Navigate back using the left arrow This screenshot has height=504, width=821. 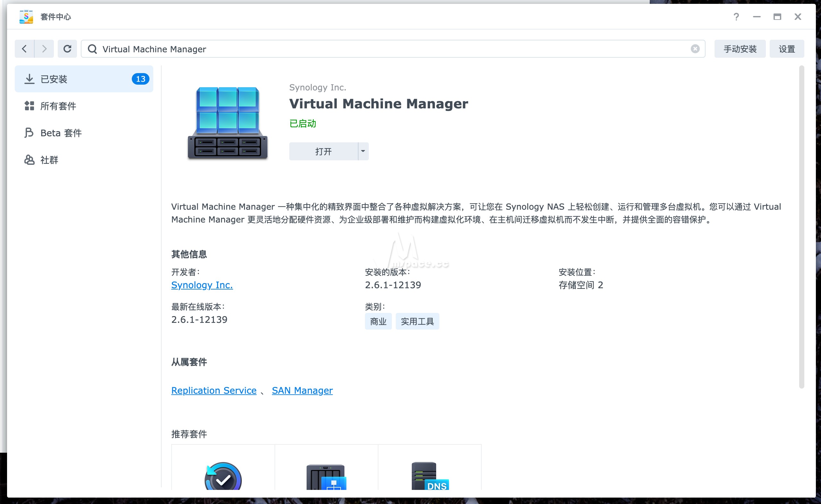point(24,49)
